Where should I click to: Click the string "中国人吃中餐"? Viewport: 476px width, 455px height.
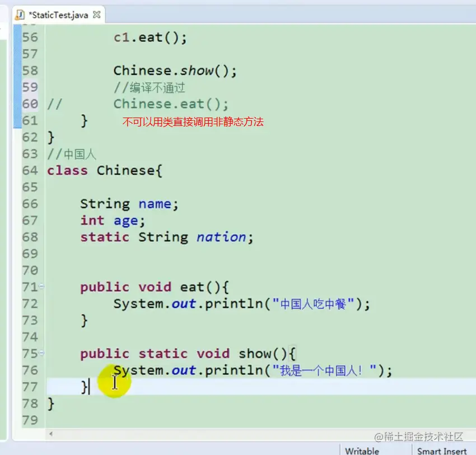(313, 304)
